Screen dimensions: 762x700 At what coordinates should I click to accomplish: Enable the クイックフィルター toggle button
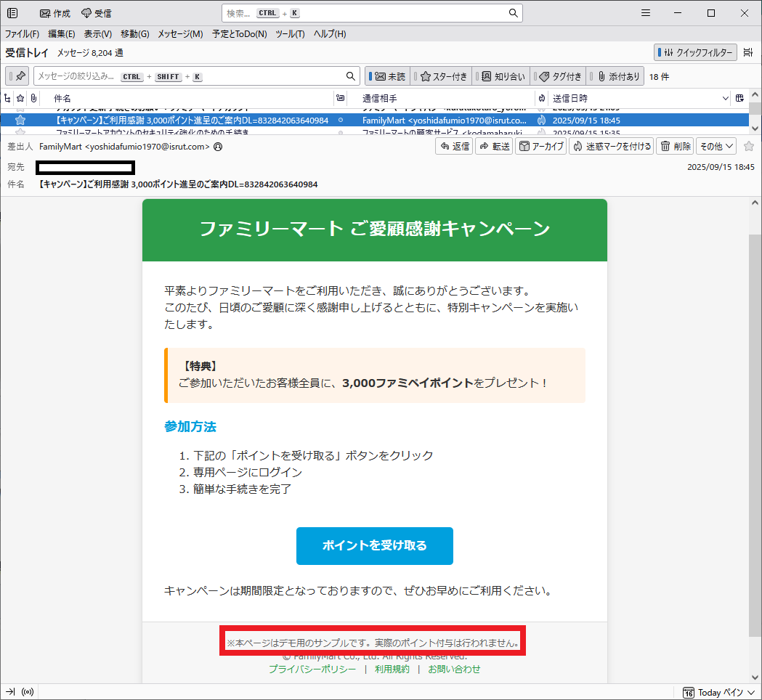695,52
